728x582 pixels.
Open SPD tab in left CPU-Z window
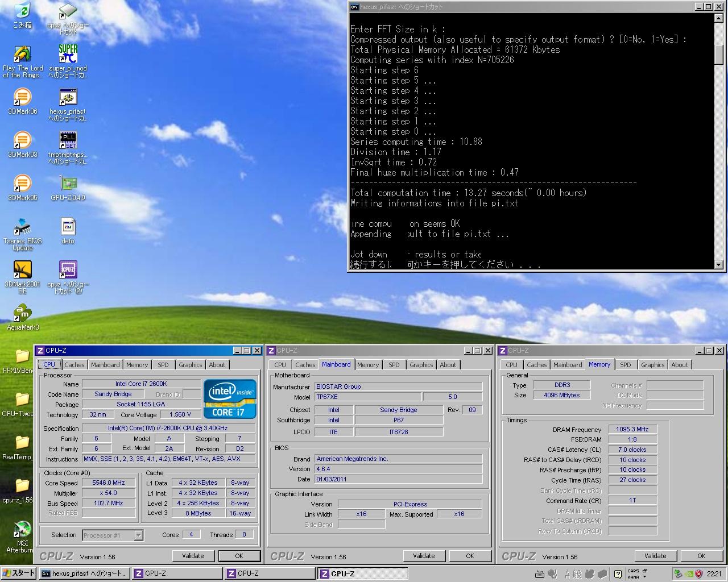[x=163, y=365]
